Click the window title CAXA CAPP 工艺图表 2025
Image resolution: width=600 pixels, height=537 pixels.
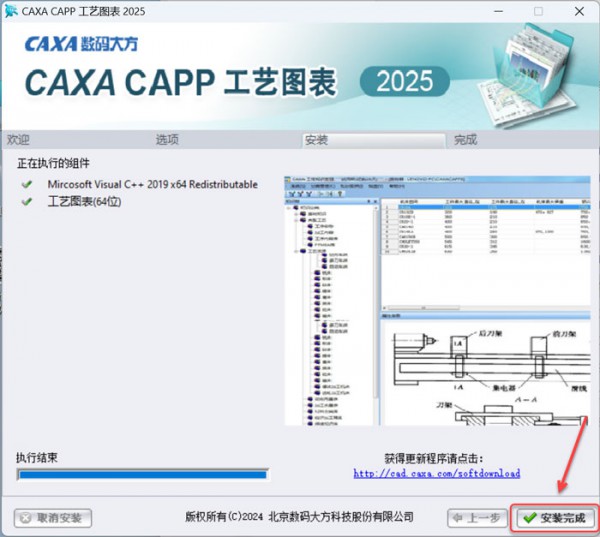coord(83,11)
